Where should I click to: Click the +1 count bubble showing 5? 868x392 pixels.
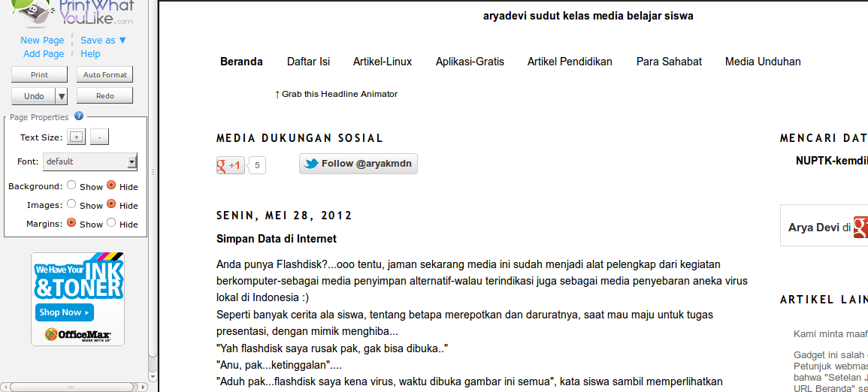coord(258,165)
